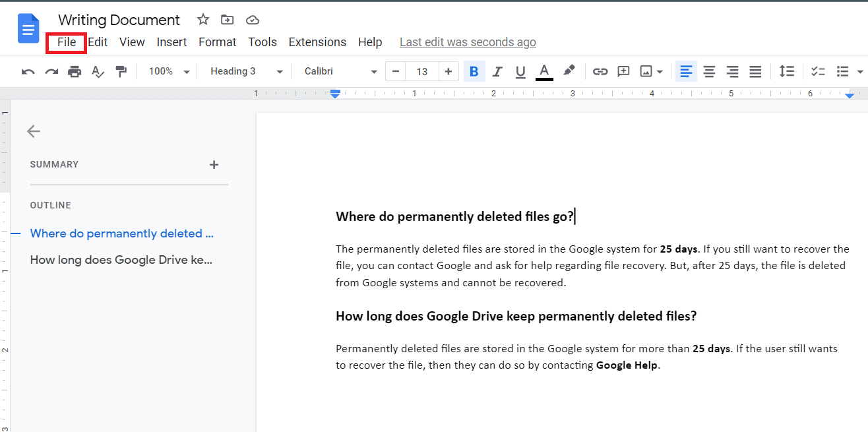
Task: Expand the insert image dropdown arrow
Action: (660, 71)
